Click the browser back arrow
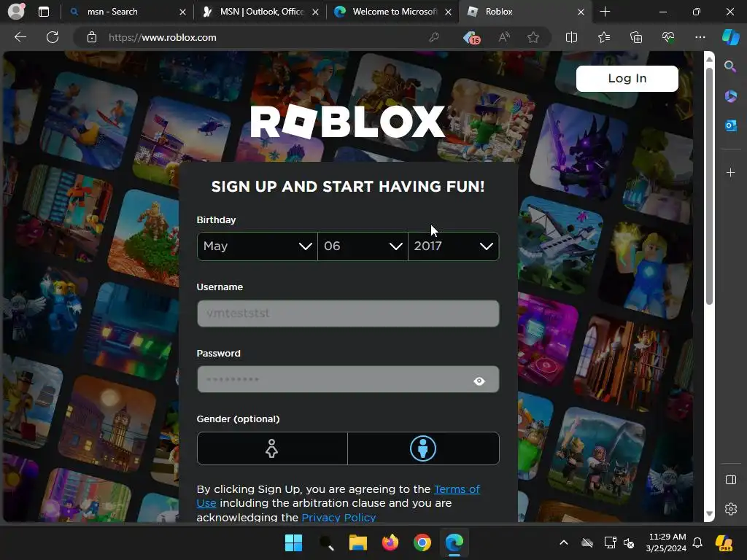747x560 pixels. click(20, 37)
